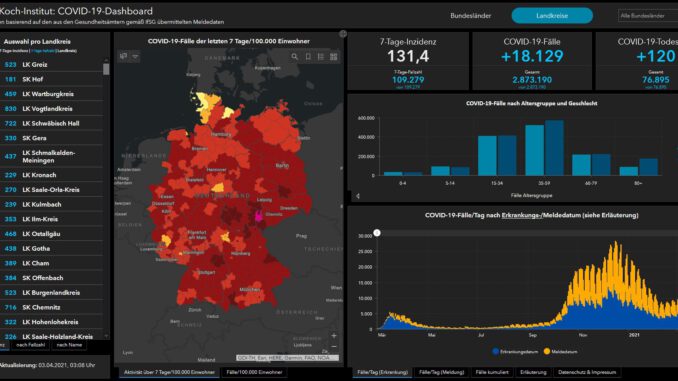Select the Fälle/100.000 Einwohner tab
This screenshot has width=678, height=381.
[x=254, y=372]
